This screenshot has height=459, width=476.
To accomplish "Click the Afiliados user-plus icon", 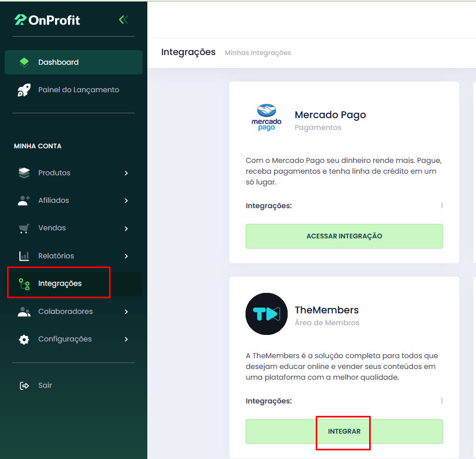I will coord(24,200).
